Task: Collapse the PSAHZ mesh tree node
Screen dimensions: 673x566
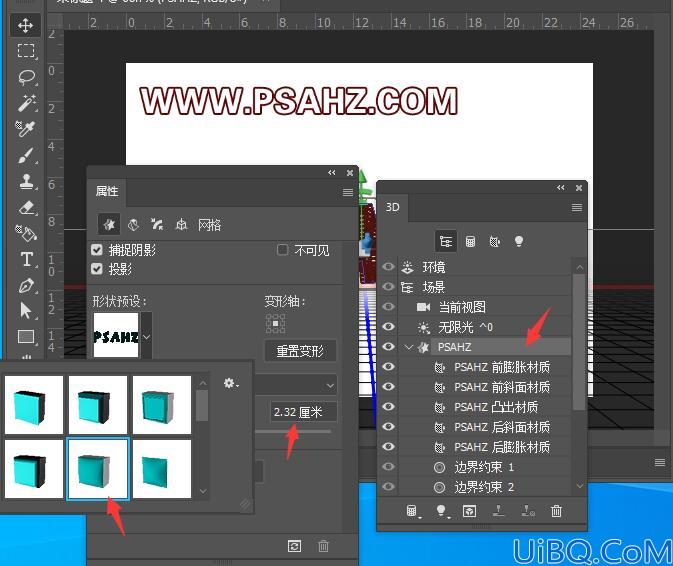Action: click(409, 347)
